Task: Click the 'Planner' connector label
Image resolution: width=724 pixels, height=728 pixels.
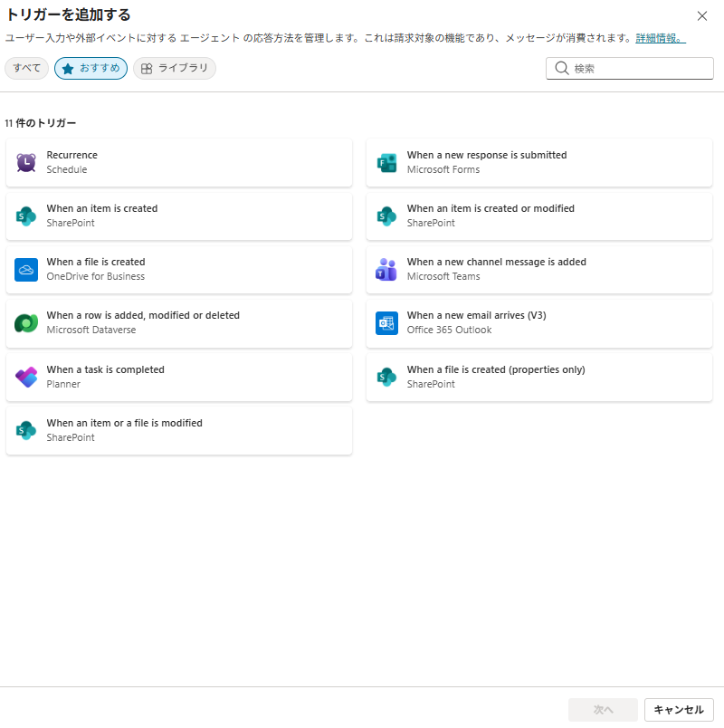Action: (x=63, y=384)
